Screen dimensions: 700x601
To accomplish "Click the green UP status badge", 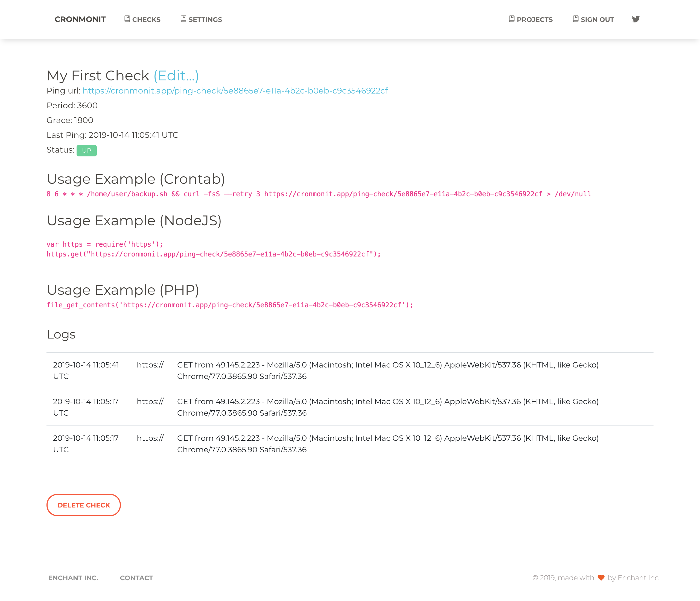I will click(x=86, y=151).
